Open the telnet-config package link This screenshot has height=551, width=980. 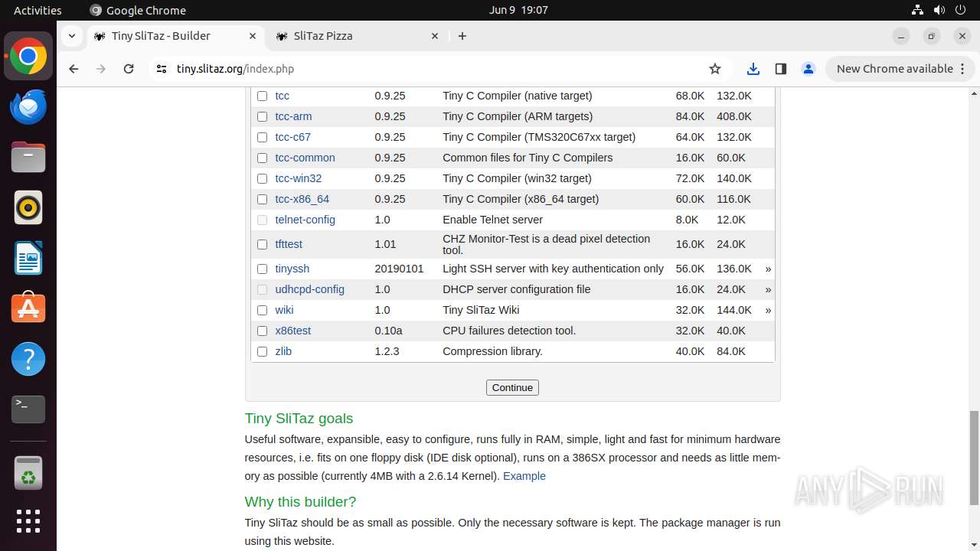[x=305, y=220]
